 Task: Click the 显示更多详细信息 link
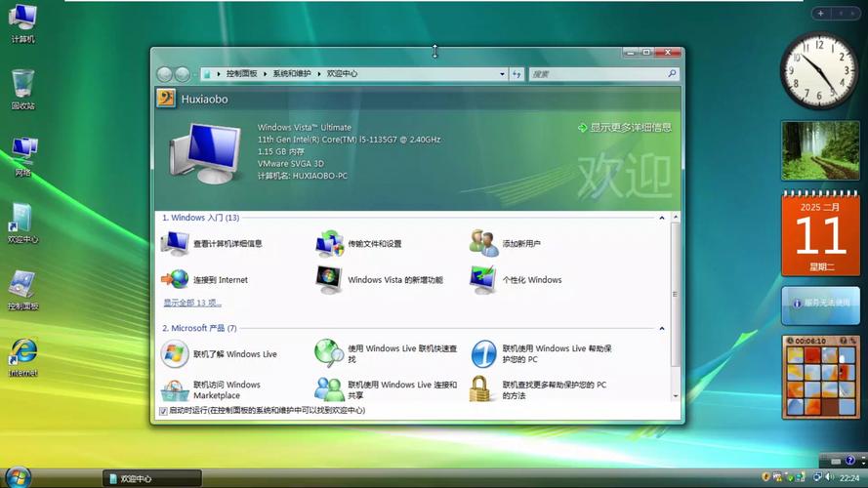[625, 128]
